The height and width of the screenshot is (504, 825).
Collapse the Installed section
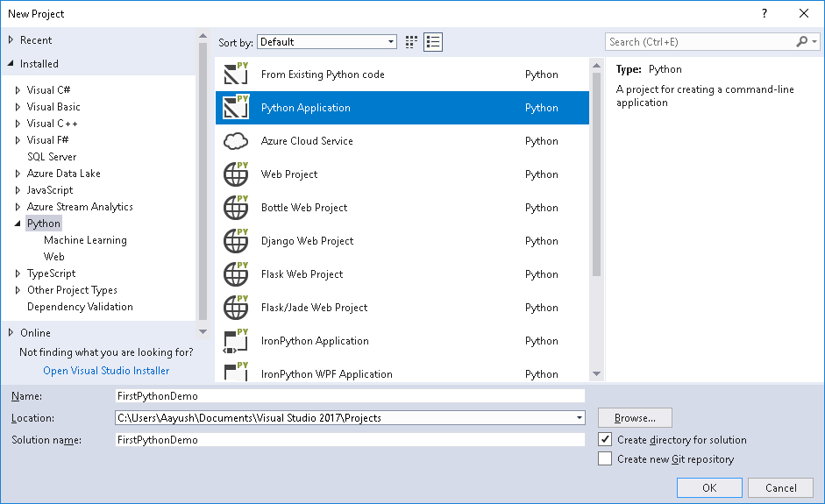click(11, 64)
